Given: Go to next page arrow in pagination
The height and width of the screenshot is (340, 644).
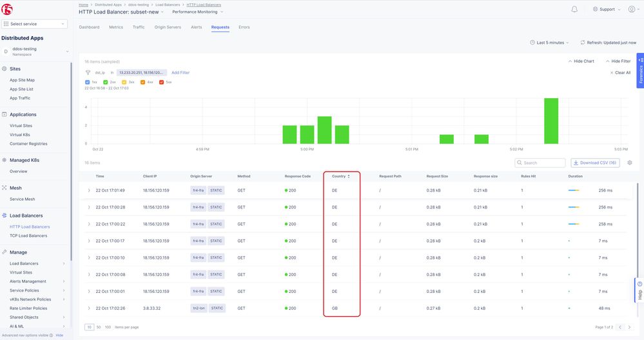Looking at the screenshot, I should (630, 327).
